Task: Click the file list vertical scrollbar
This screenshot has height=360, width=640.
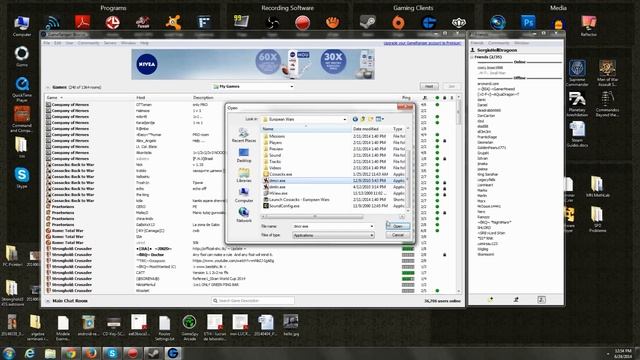Action: [408, 169]
